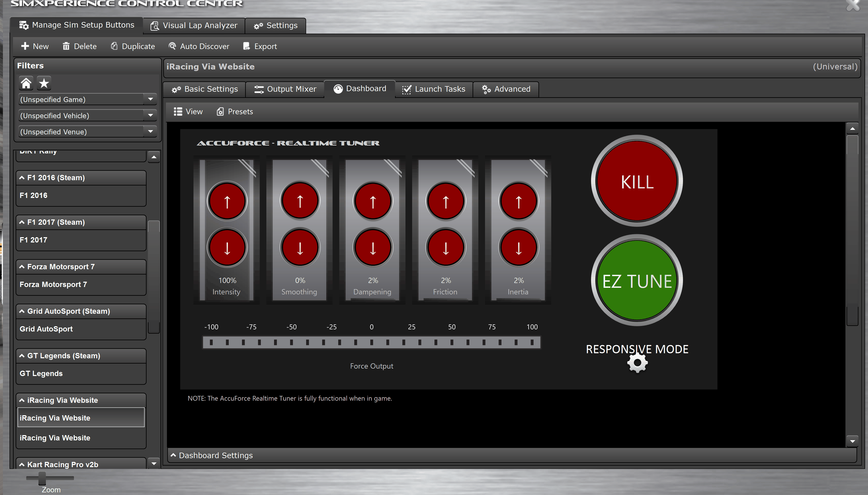Increase Friction with the up arrow
868x495 pixels.
coord(446,201)
